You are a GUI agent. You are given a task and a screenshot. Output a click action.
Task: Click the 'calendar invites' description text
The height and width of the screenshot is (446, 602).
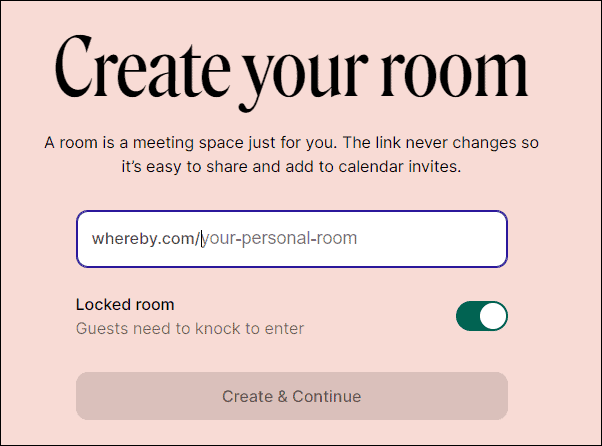[x=400, y=167]
